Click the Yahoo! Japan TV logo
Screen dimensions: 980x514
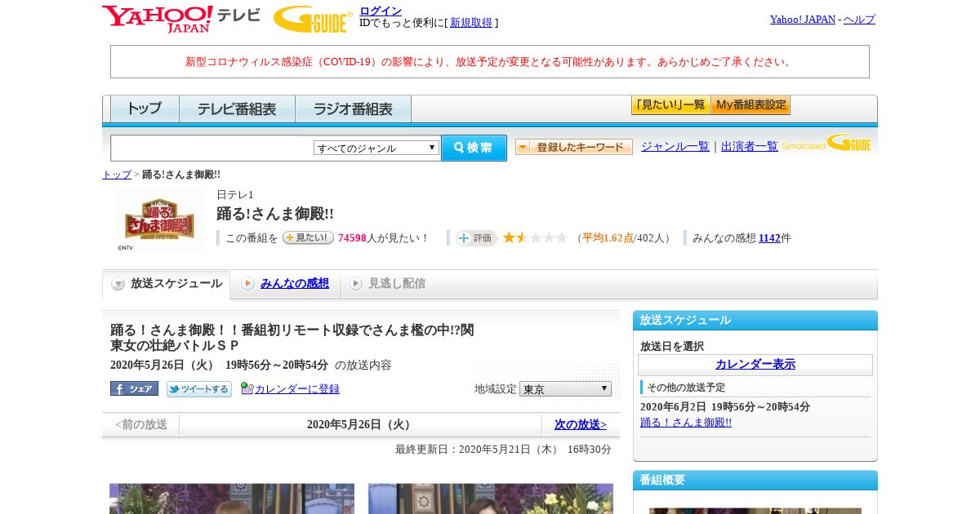pos(181,19)
